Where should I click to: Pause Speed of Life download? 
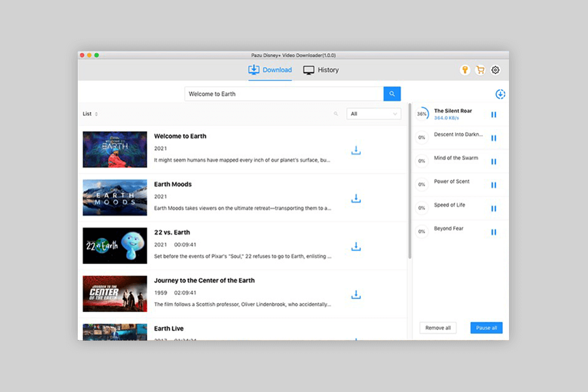coord(494,209)
